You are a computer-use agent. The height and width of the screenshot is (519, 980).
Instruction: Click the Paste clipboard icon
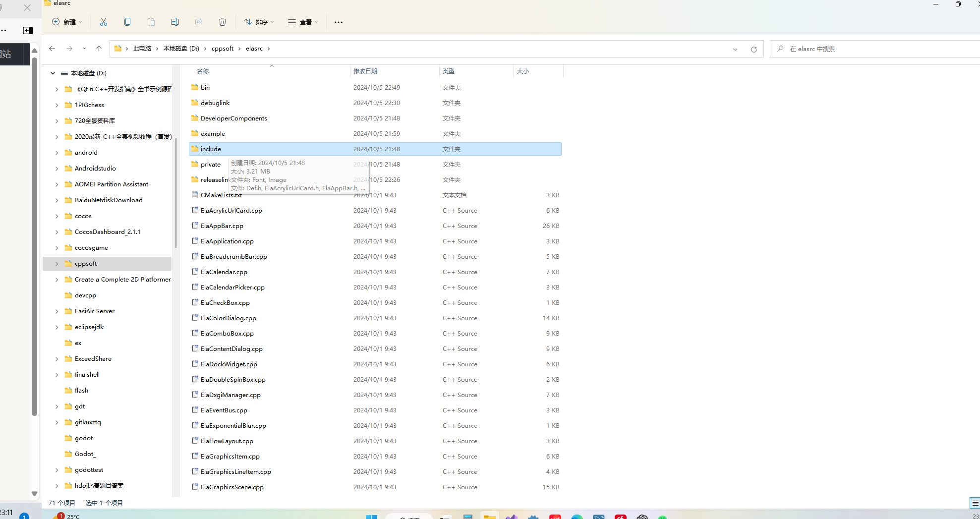151,22
